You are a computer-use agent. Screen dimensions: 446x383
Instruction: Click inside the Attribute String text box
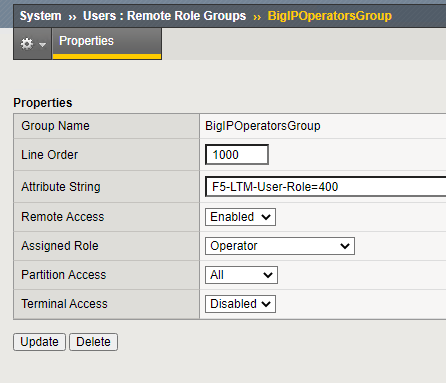(x=326, y=186)
